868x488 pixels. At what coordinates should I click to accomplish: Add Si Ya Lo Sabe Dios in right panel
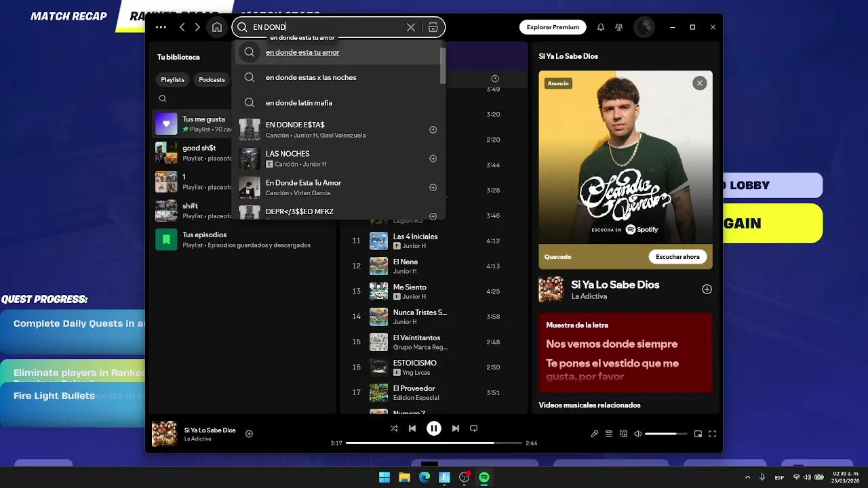click(707, 289)
